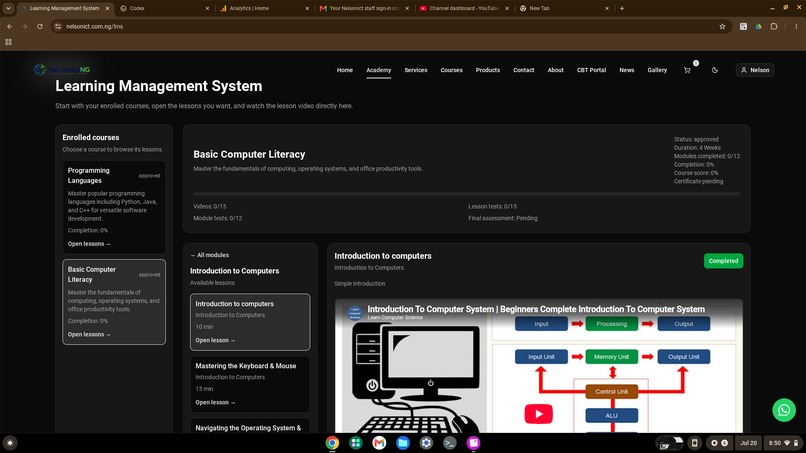
Task: Reload the page
Action: coord(40,26)
